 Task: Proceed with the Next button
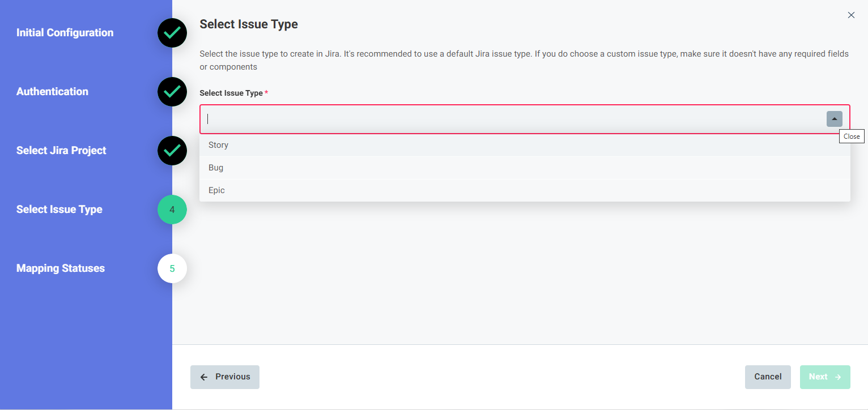825,377
